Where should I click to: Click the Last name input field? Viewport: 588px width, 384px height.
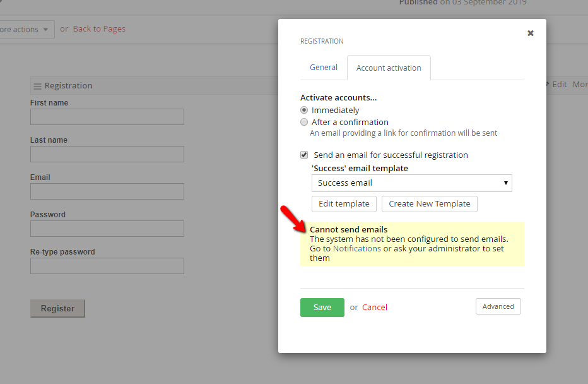point(107,154)
